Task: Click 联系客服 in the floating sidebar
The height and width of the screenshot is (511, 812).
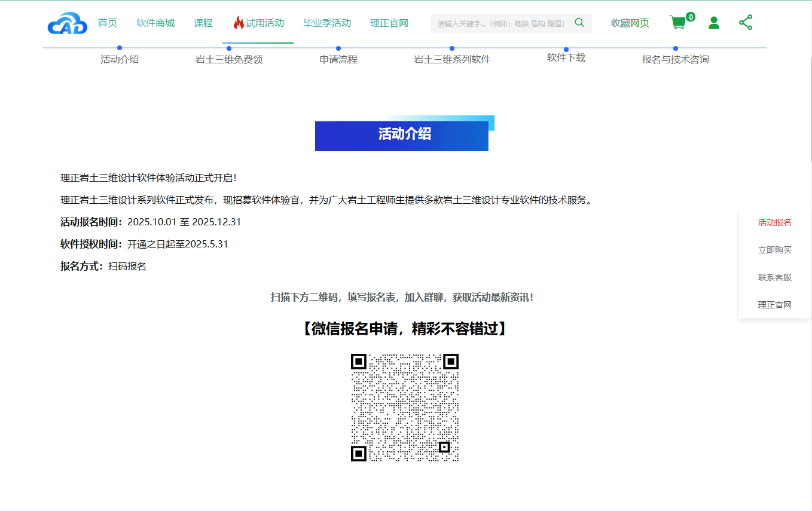Action: coord(774,277)
